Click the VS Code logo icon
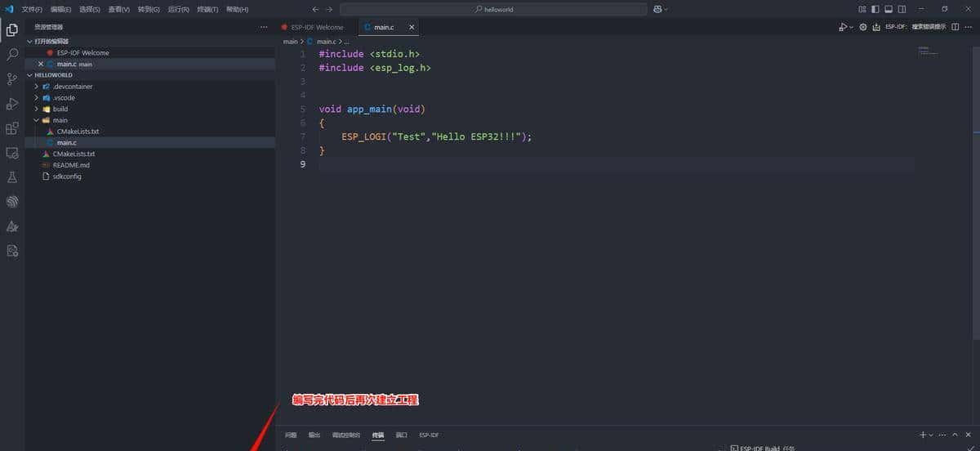980x451 pixels. click(9, 9)
